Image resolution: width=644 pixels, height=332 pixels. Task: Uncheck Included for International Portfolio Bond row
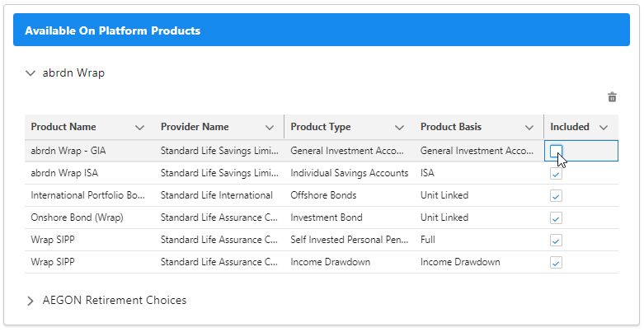(x=556, y=196)
